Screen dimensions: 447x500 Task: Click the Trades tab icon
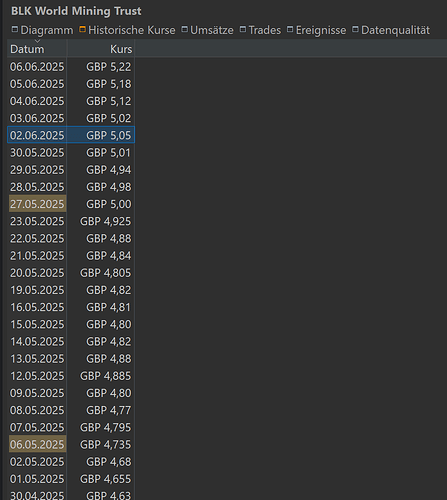[243, 30]
